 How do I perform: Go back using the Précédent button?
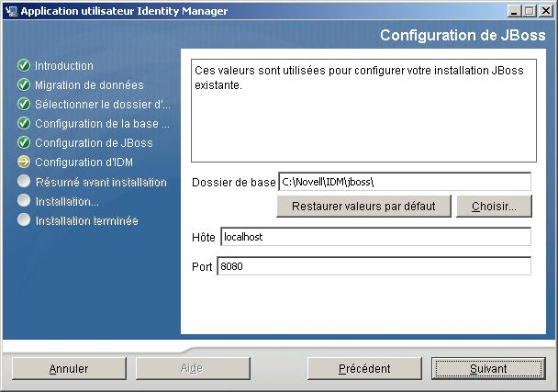pyautogui.click(x=364, y=368)
